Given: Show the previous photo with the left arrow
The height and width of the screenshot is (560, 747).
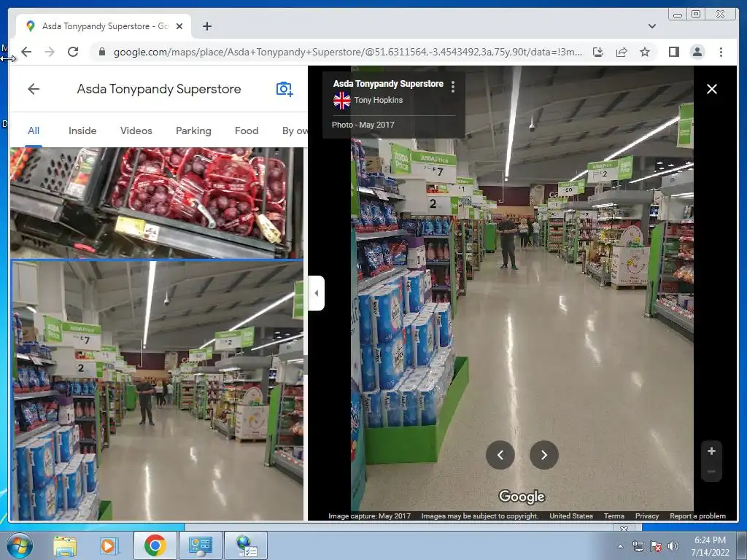Looking at the screenshot, I should (x=500, y=455).
